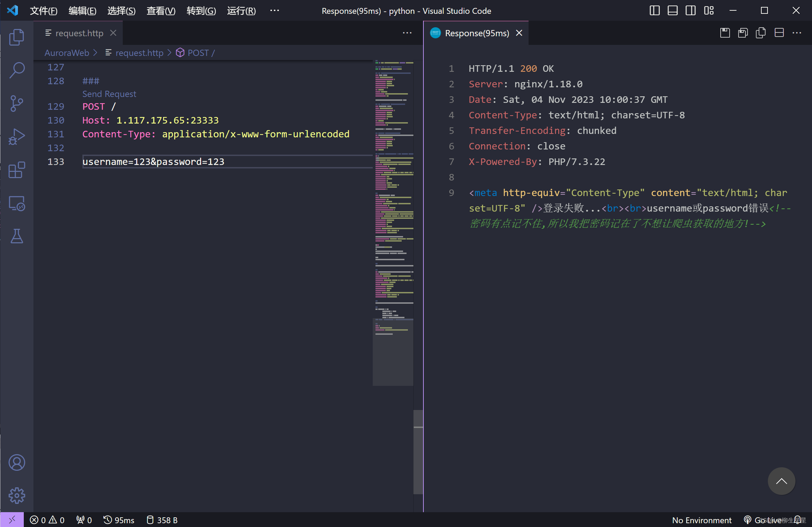Expand AuroraWeb breadcrumb folder

(x=67, y=53)
